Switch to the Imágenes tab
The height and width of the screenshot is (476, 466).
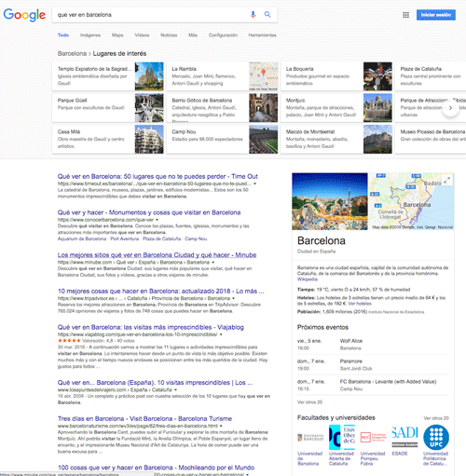[90, 35]
